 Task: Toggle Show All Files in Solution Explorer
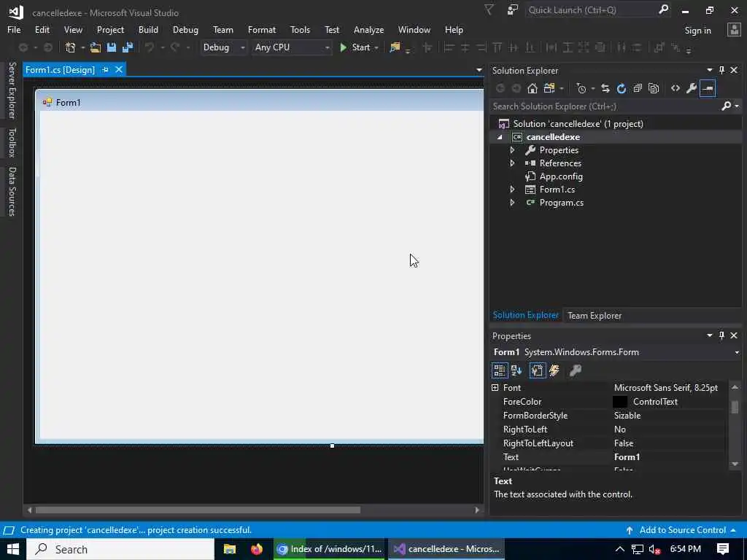[654, 88]
